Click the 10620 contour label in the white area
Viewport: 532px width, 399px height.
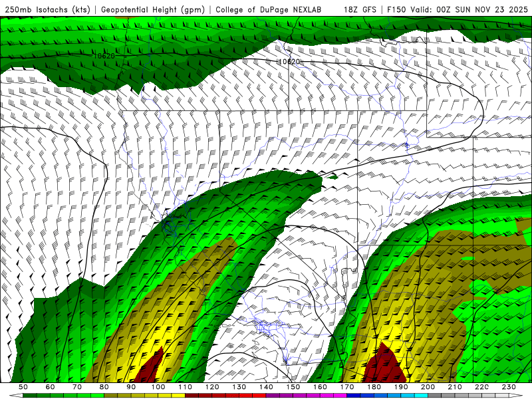tap(289, 61)
